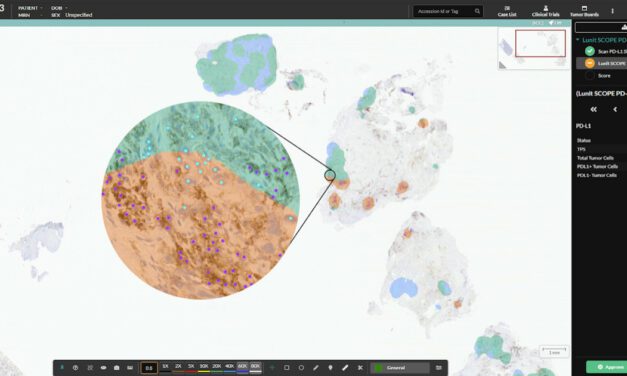Click the slide overview thumbnail navigator
This screenshot has width=627, height=376.
coord(534,48)
